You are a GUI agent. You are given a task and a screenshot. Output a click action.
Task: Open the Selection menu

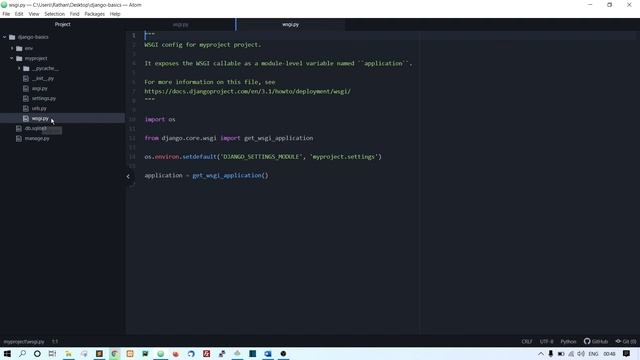coord(54,14)
